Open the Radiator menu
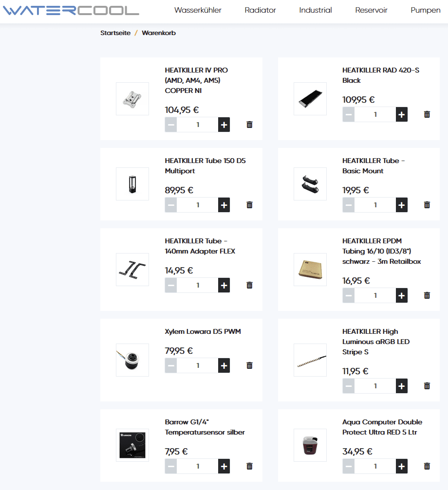The height and width of the screenshot is (490, 448). tap(260, 10)
